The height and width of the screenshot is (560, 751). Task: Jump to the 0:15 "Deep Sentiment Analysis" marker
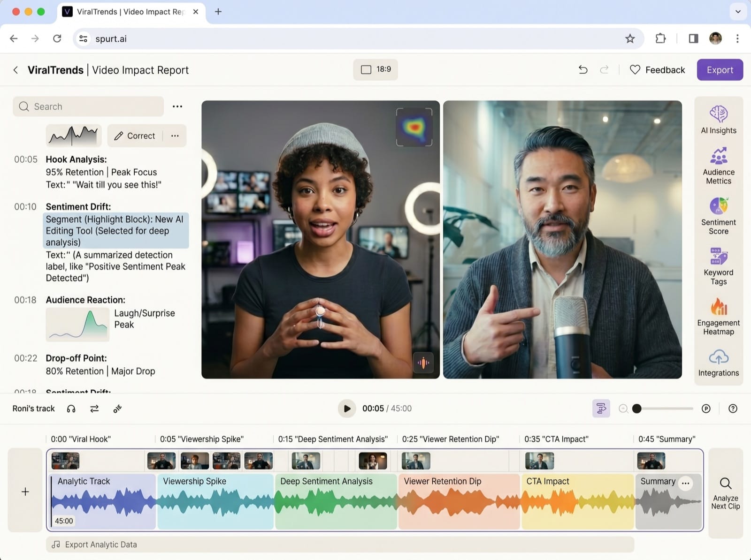(x=333, y=439)
